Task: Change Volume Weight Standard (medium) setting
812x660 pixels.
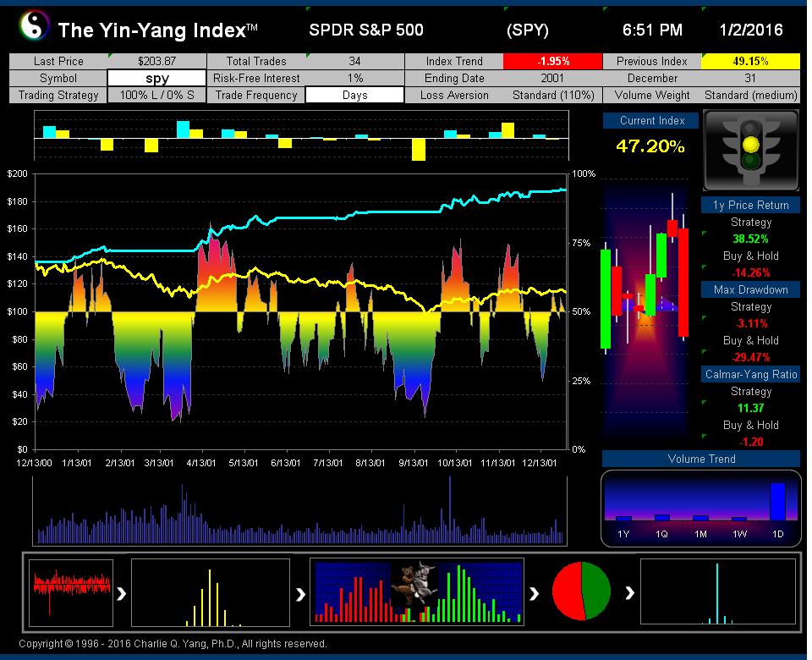Action: click(x=751, y=96)
